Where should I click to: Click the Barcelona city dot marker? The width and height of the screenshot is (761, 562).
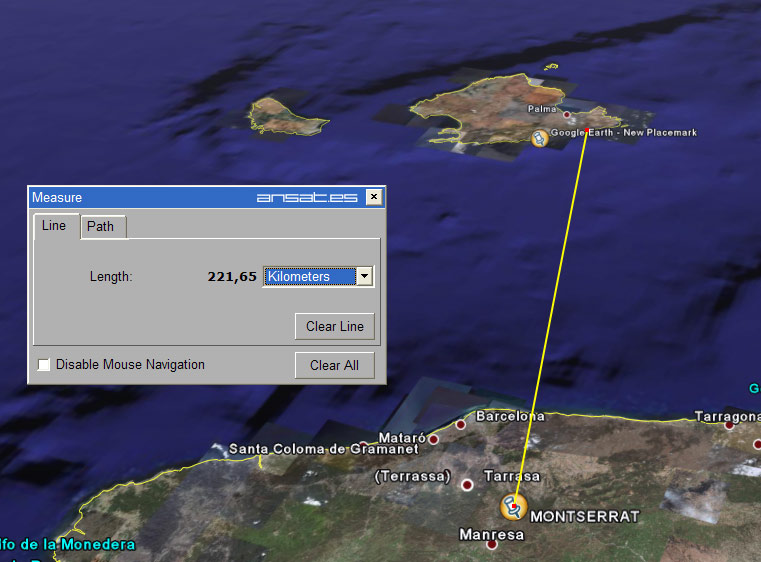(x=461, y=425)
